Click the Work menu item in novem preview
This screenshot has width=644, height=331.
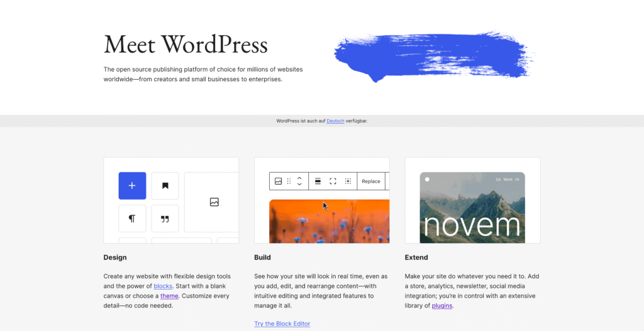tap(508, 179)
